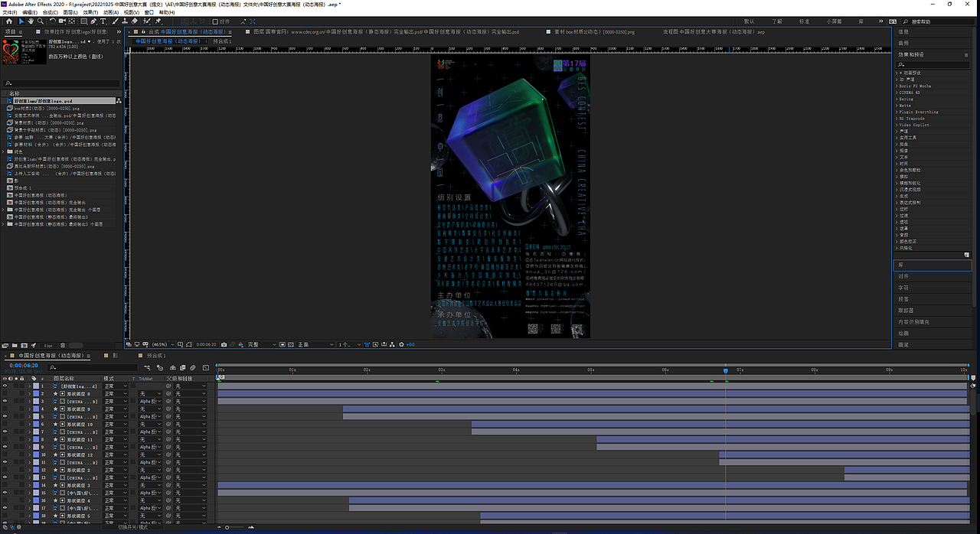Viewport: 980px width, 534px height.
Task: Select the Type text tool
Action: tap(103, 21)
